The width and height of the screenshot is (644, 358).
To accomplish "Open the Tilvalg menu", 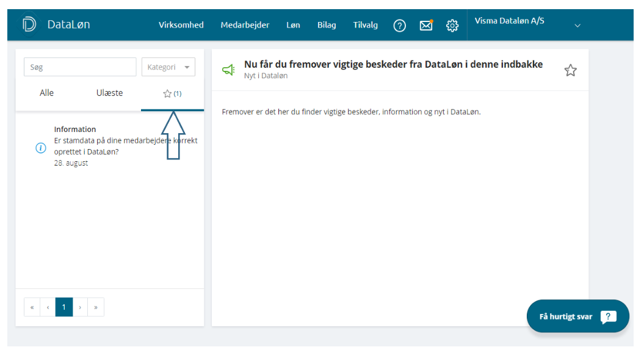I will [x=365, y=25].
